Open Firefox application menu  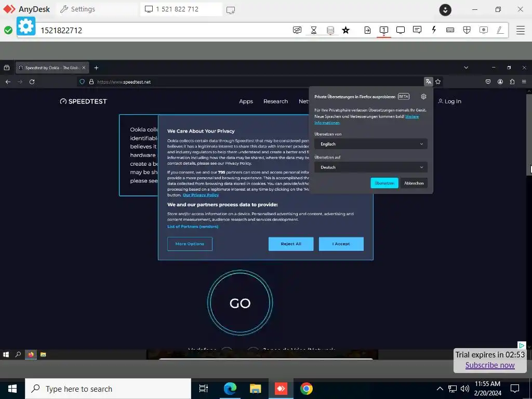pyautogui.click(x=524, y=82)
